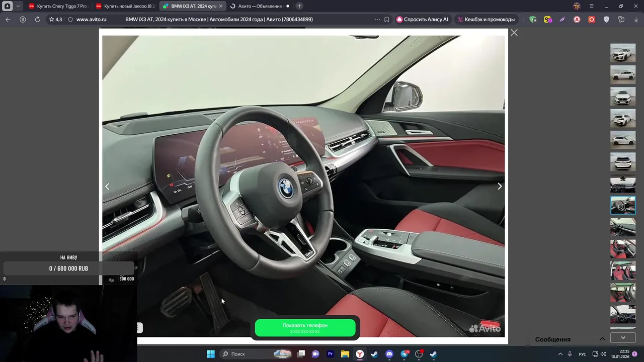Open the grey shield extension icon

pyautogui.click(x=606, y=20)
